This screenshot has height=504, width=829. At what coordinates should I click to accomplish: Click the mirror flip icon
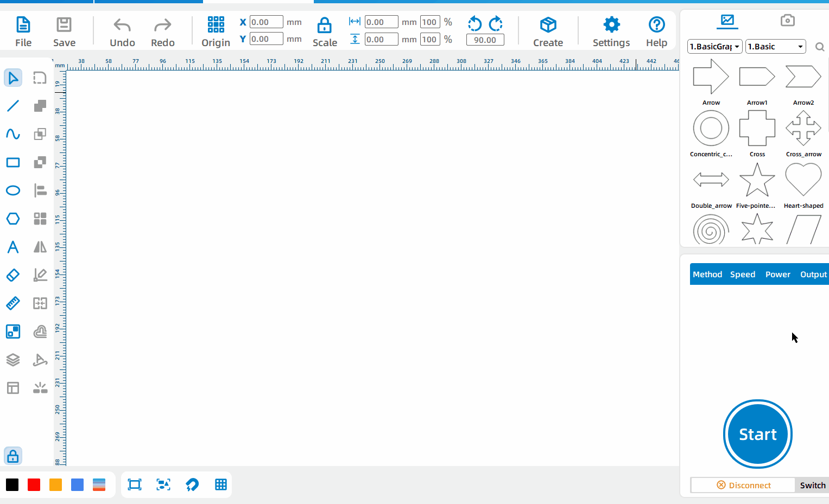tap(40, 247)
